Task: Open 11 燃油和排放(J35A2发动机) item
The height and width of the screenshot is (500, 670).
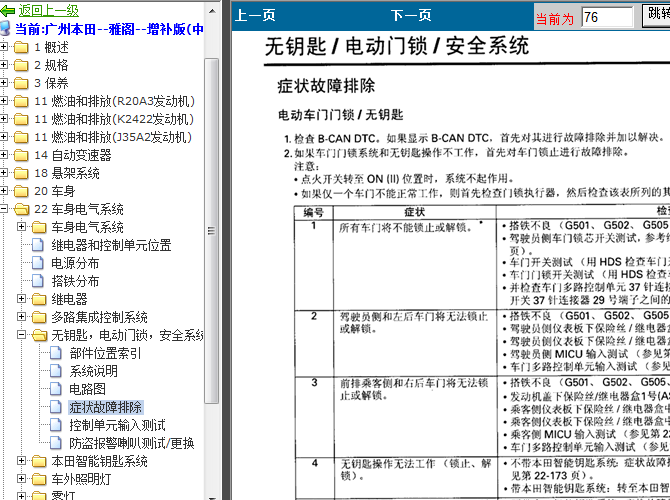Action: coord(113,137)
